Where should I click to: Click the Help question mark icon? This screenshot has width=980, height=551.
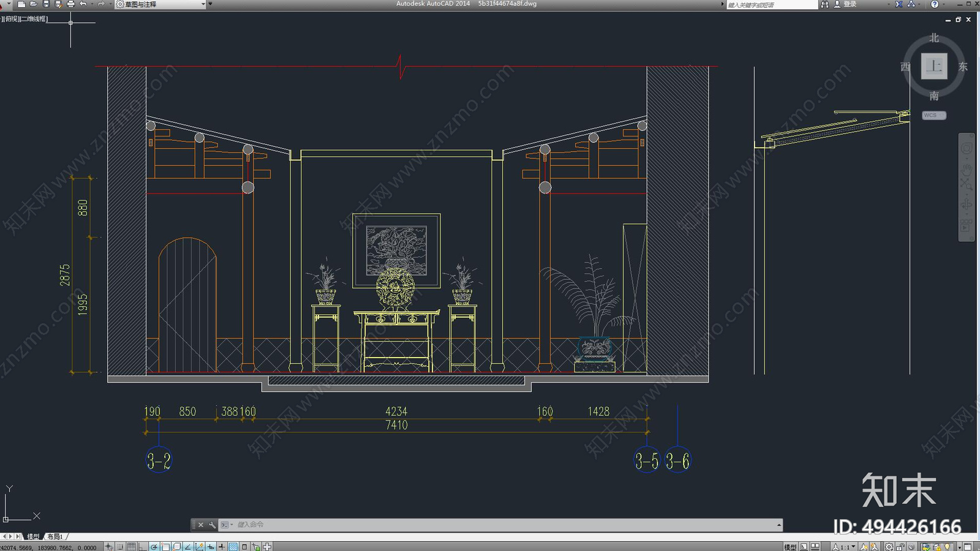tap(935, 4)
